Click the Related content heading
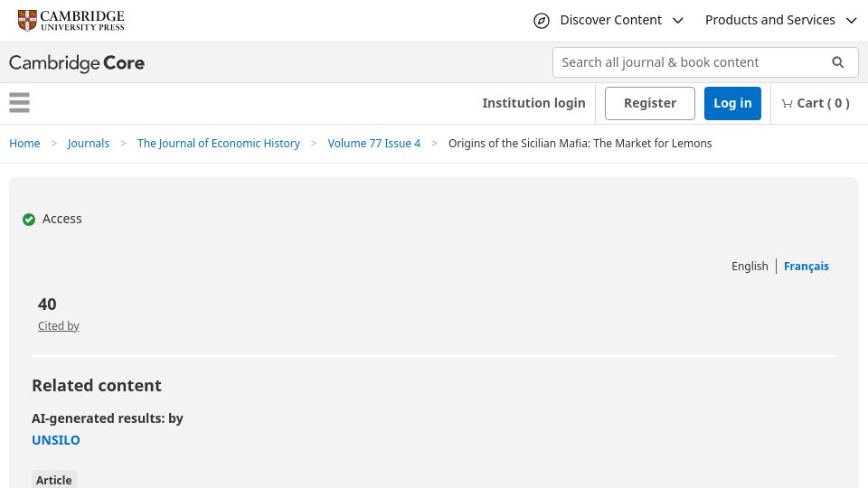This screenshot has height=488, width=868. coord(97,386)
